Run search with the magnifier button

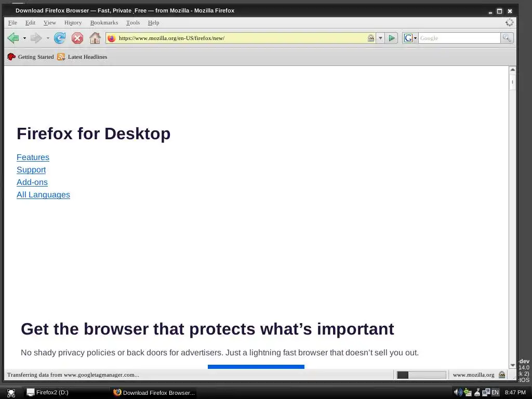click(507, 38)
